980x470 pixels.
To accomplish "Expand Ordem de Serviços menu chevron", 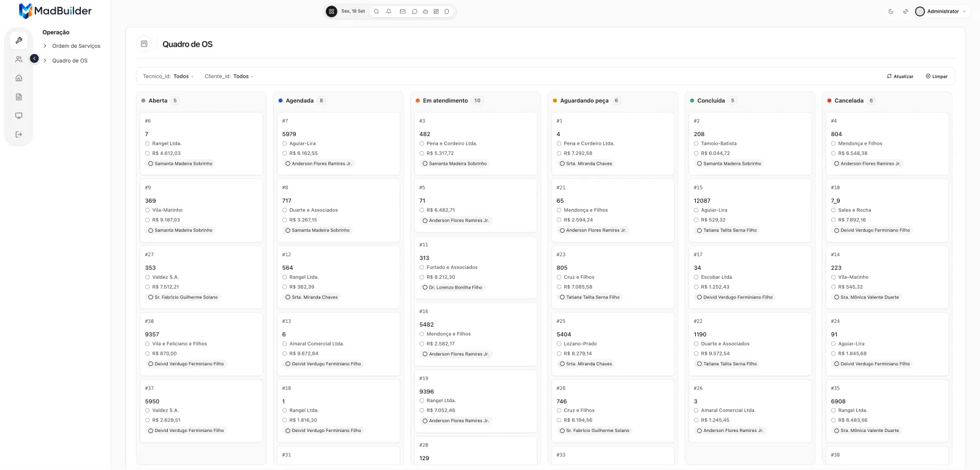I will pos(45,46).
